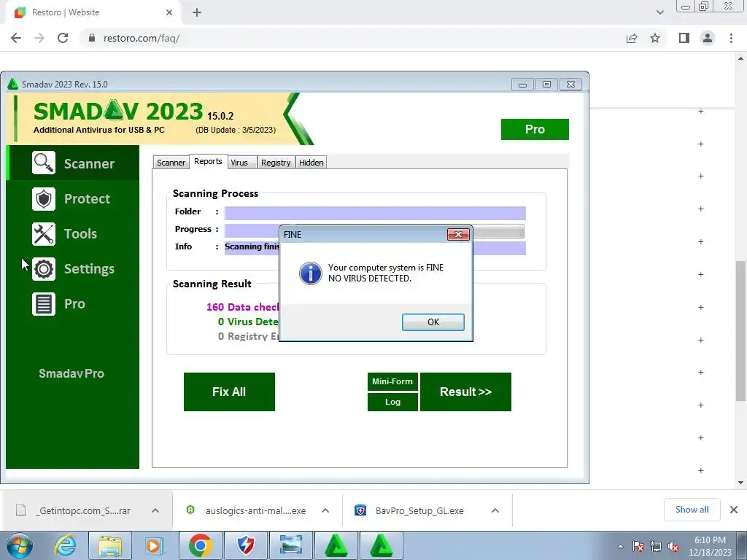Click the green Pro button in the Smadav header
Image resolution: width=747 pixels, height=560 pixels.
pyautogui.click(x=535, y=130)
